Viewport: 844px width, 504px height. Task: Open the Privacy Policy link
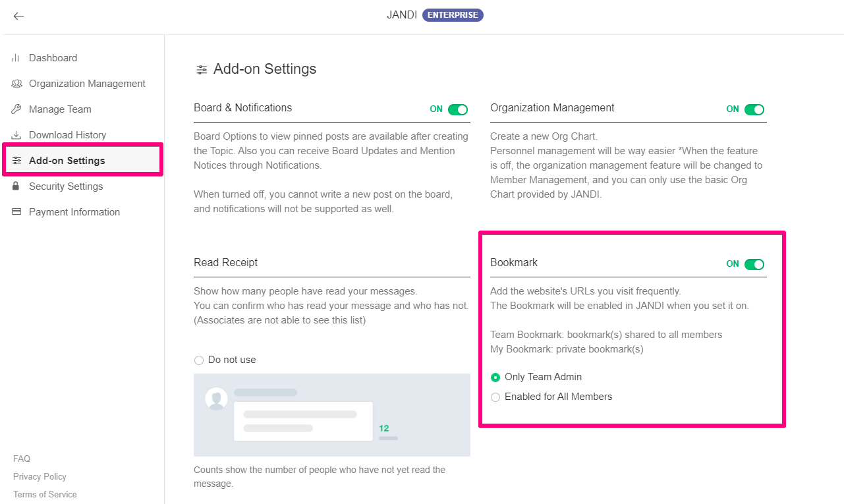[x=40, y=476]
